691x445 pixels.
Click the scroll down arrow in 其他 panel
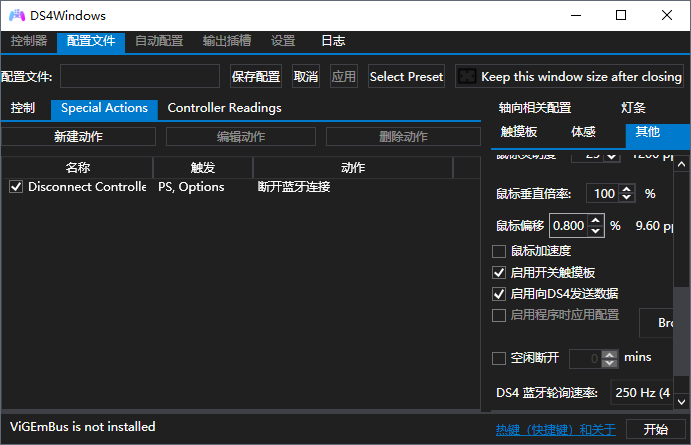point(681,402)
